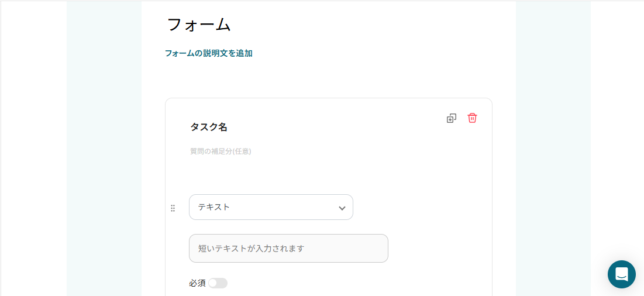Click the 短いテキストが入力されます text box

288,248
